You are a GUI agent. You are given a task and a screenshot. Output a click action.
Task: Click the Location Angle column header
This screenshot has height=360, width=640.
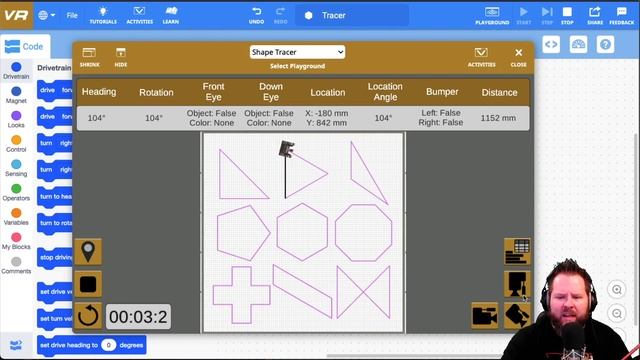[x=385, y=92]
